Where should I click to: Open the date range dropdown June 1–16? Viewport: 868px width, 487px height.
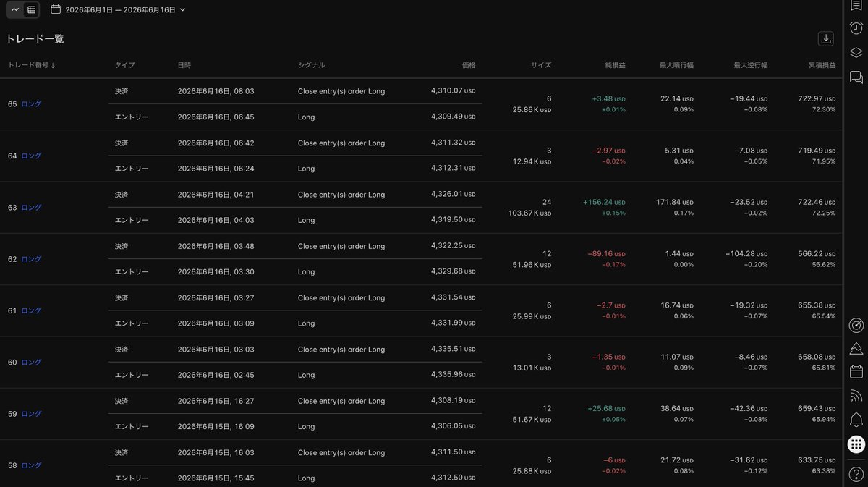(x=125, y=10)
